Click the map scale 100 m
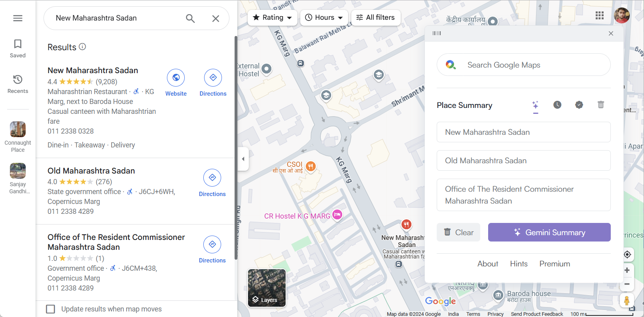The width and height of the screenshot is (644, 317). coord(602,314)
